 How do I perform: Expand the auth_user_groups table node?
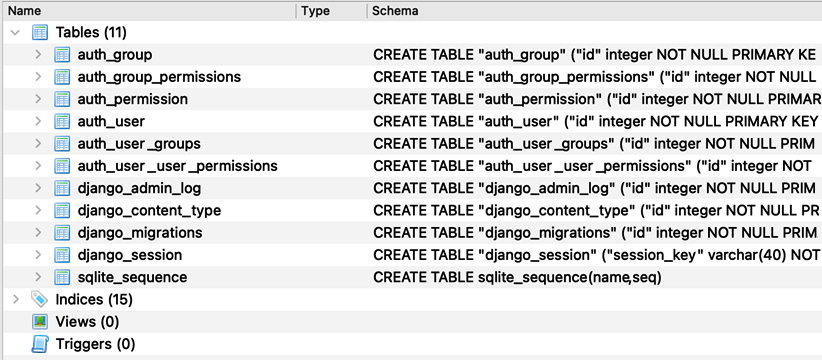[38, 144]
